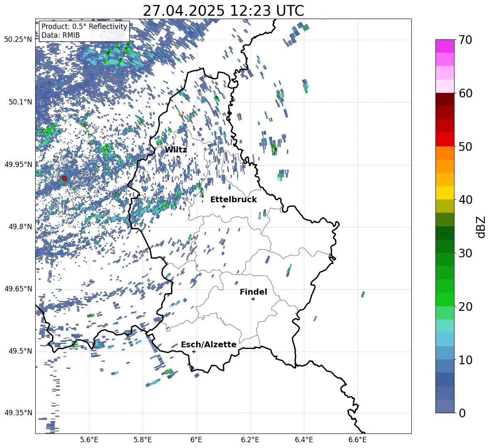Click the Data: RMIB text
Image resolution: width=491 pixels, height=448 pixels.
[x=61, y=35]
